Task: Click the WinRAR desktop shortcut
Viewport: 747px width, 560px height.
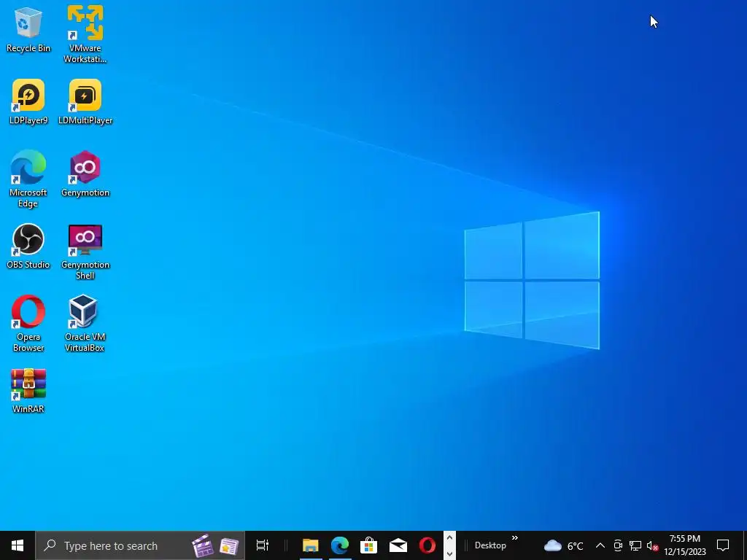Action: pyautogui.click(x=28, y=391)
